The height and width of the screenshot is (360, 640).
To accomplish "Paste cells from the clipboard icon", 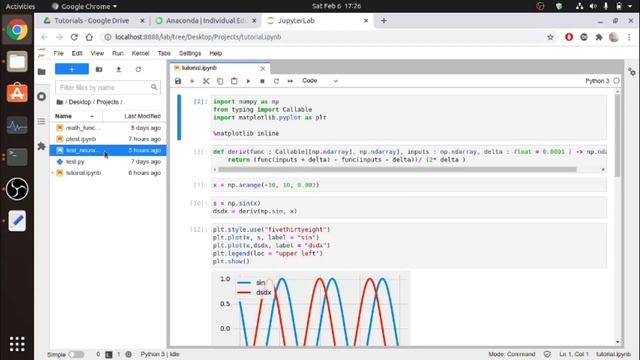I will [x=234, y=81].
